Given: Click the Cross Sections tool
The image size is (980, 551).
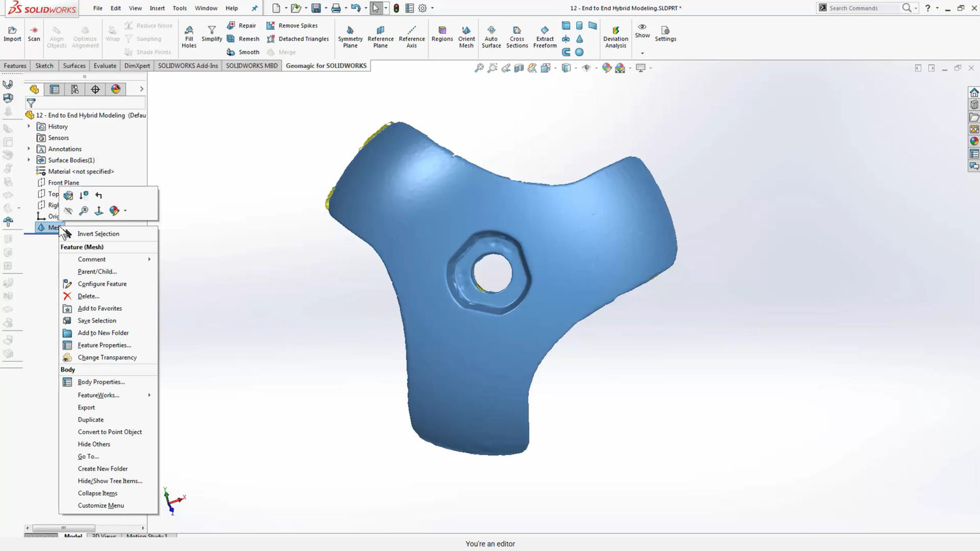Looking at the screenshot, I should tap(517, 37).
